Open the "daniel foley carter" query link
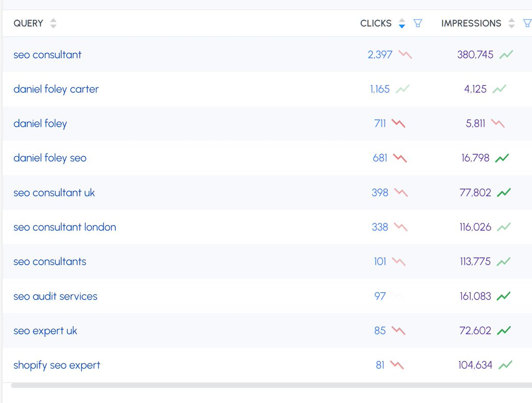The image size is (532, 403). coord(56,89)
